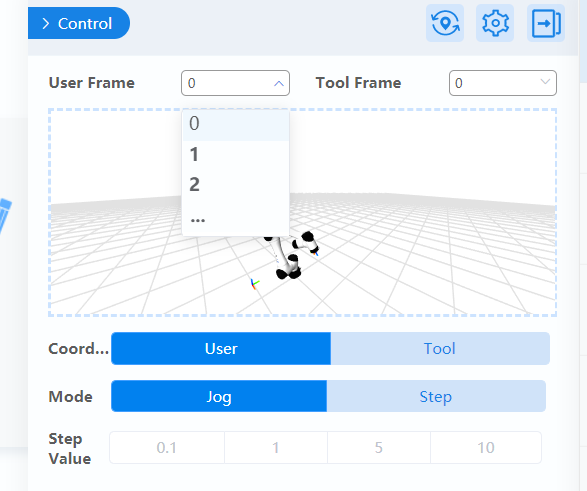Set mode to Jog
The height and width of the screenshot is (491, 587).
pyautogui.click(x=219, y=396)
